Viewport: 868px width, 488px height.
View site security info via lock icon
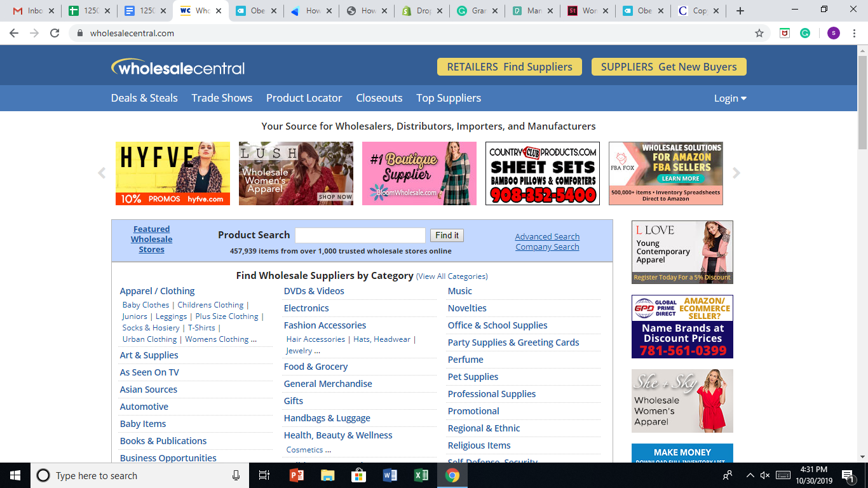click(80, 33)
